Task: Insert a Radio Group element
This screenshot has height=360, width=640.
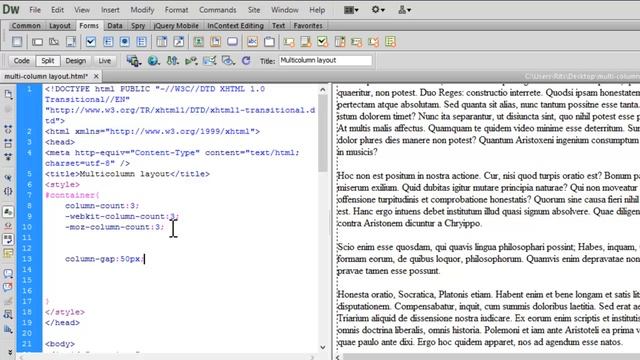Action: pyautogui.click(x=141, y=42)
